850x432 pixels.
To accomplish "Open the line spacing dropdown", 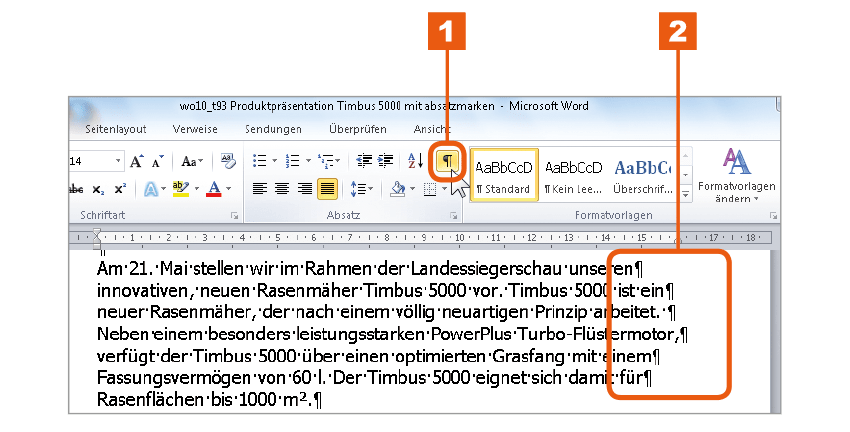I will 361,189.
